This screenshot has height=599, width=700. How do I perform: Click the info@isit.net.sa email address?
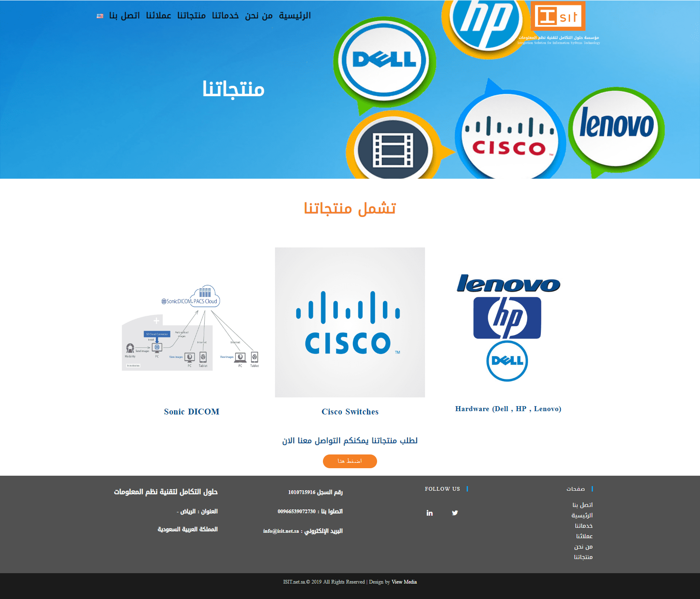[x=281, y=531]
